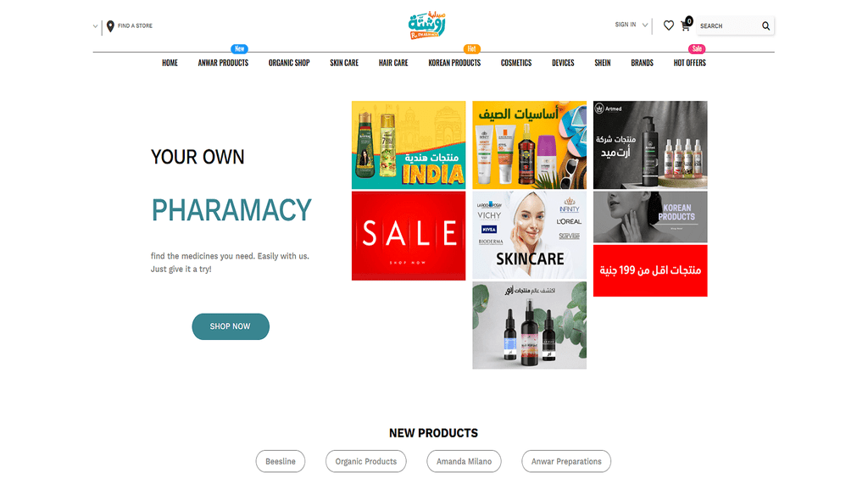Select the Organic Products pill
868x495 pixels.
pyautogui.click(x=366, y=461)
